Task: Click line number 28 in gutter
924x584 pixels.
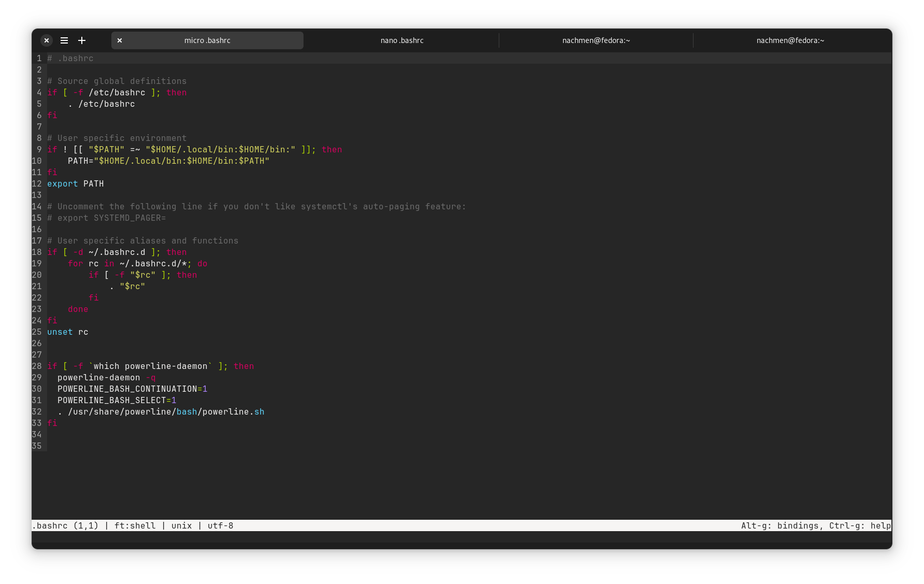Action: click(37, 366)
